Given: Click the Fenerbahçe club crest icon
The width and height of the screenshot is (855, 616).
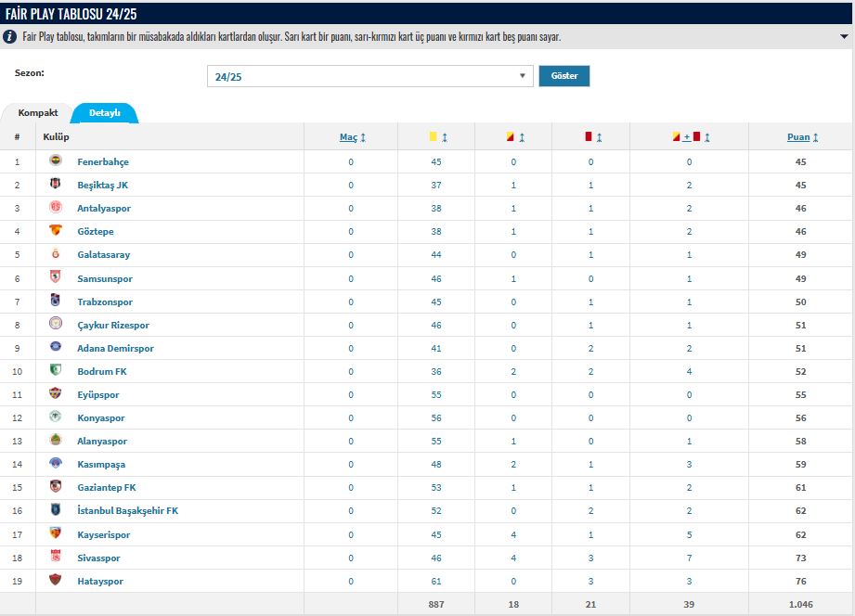Looking at the screenshot, I should coord(56,161).
